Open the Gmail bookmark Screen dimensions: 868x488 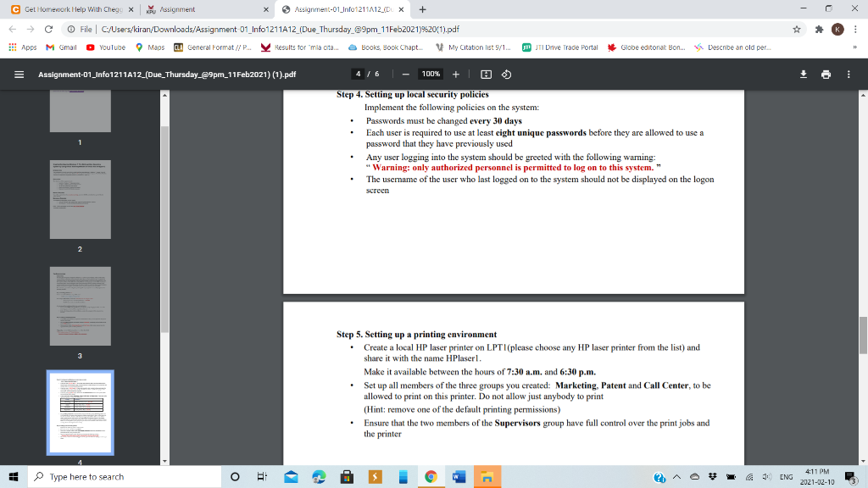(x=61, y=47)
